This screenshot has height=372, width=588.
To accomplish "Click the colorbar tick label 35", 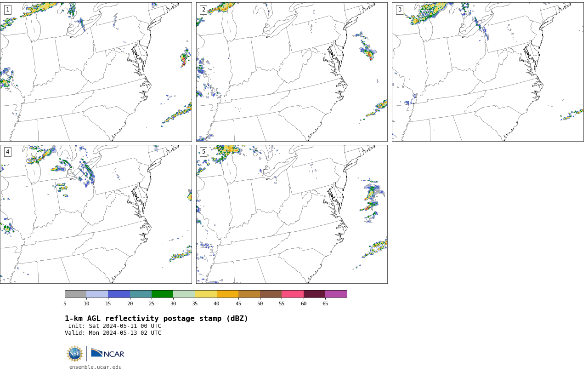I will coord(195,303).
